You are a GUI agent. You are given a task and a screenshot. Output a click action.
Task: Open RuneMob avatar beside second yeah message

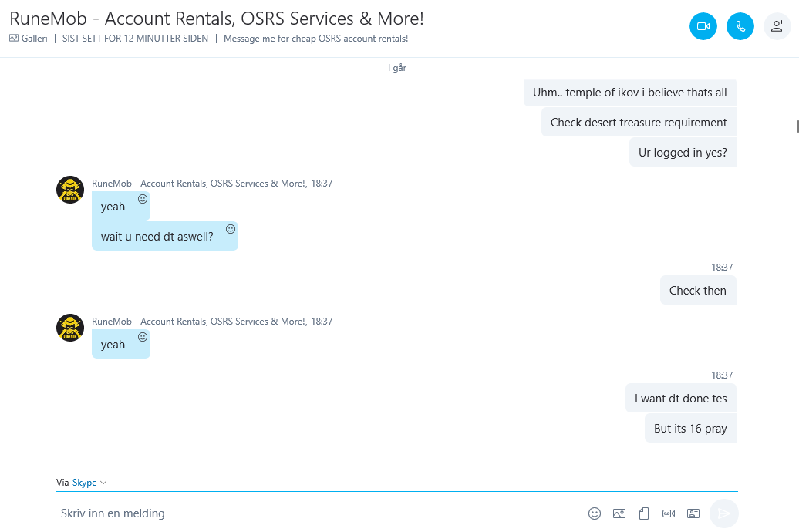pos(70,328)
